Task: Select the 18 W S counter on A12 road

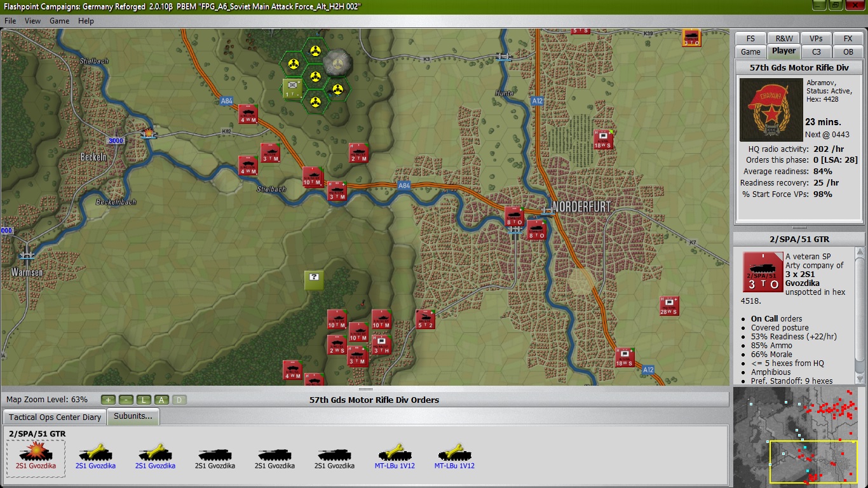Action: click(x=625, y=357)
